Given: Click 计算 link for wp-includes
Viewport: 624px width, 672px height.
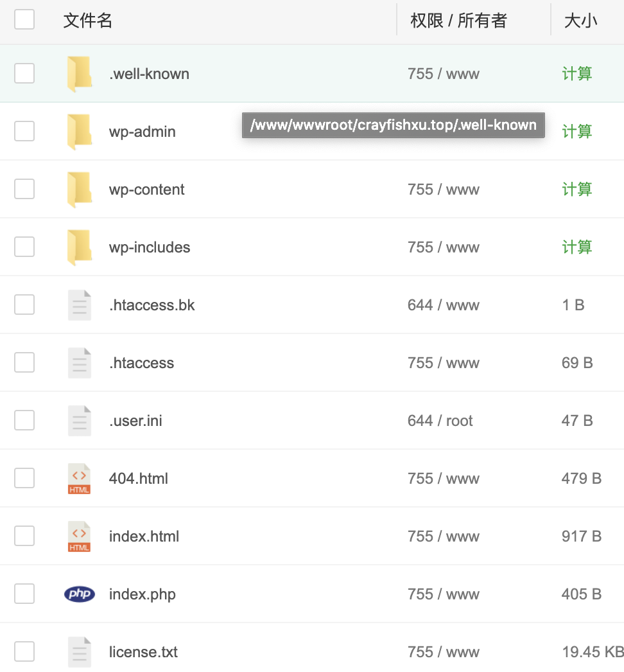Looking at the screenshot, I should pyautogui.click(x=576, y=247).
